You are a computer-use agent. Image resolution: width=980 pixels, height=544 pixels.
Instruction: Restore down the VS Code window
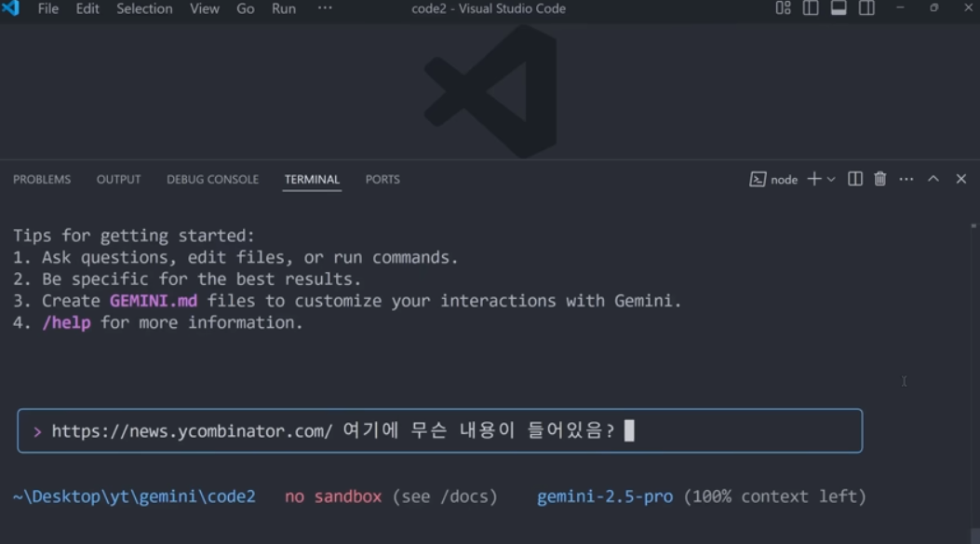[x=933, y=8]
